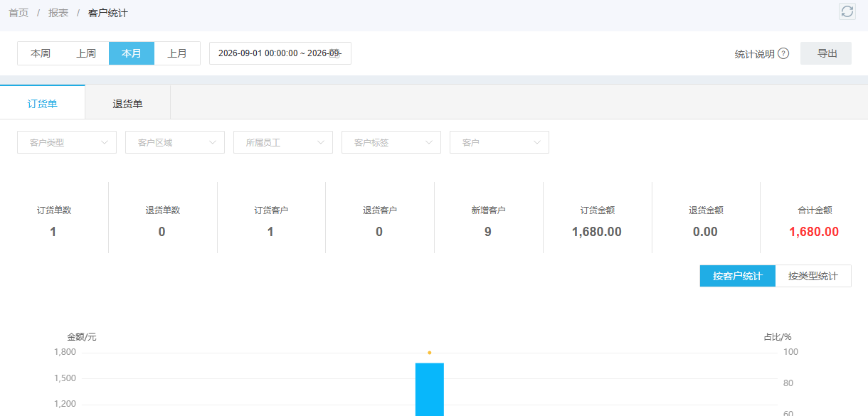
Task: Click the 占比/% axis label
Action: (778, 337)
